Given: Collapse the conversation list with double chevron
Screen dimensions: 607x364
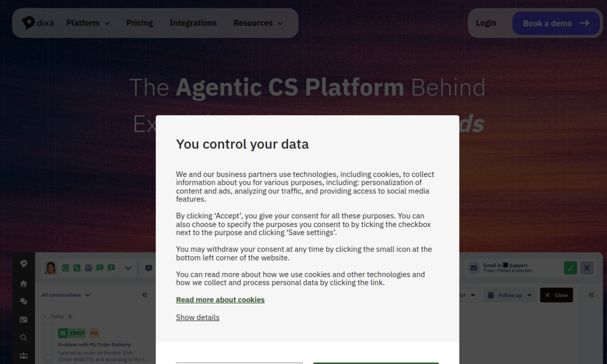Looking at the screenshot, I should coord(145,295).
